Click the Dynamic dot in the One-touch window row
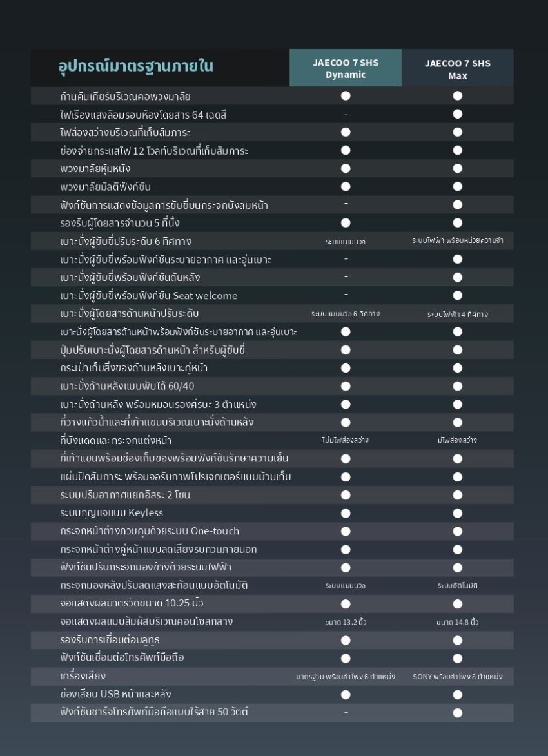The height and width of the screenshot is (756, 548). point(346,531)
